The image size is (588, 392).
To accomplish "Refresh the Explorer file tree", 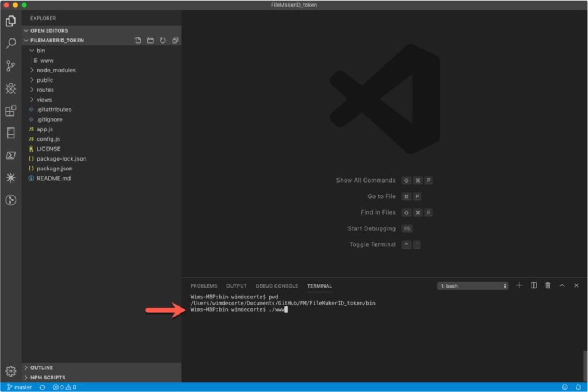I will tap(163, 40).
